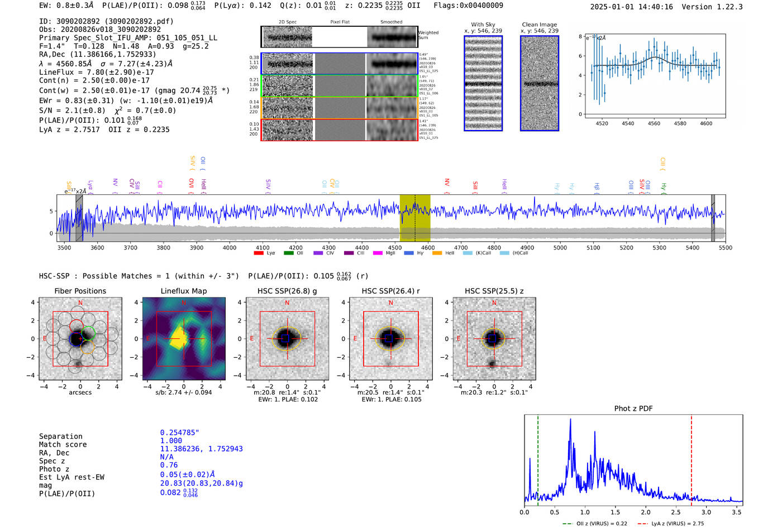Click the Flags:0x00400009 text
782x532 pixels.
[x=468, y=6]
